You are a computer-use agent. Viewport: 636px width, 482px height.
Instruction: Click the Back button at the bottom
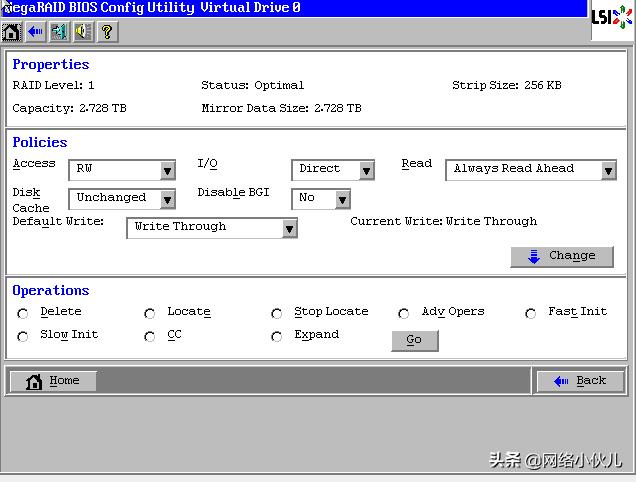coord(580,381)
